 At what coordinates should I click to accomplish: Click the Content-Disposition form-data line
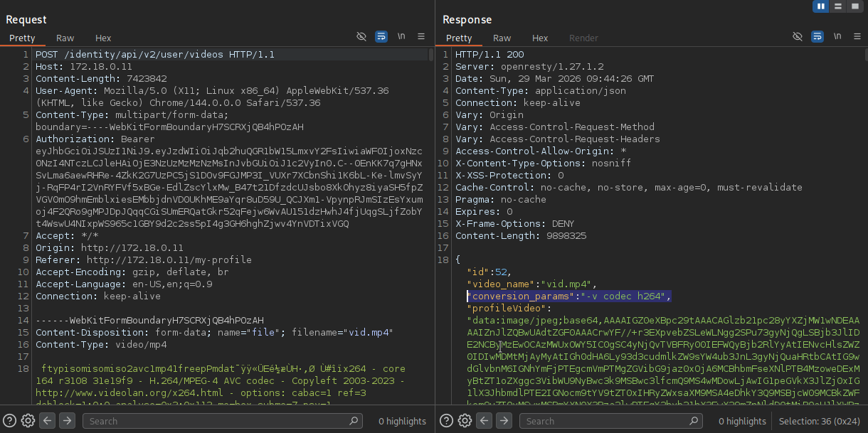[214, 333]
